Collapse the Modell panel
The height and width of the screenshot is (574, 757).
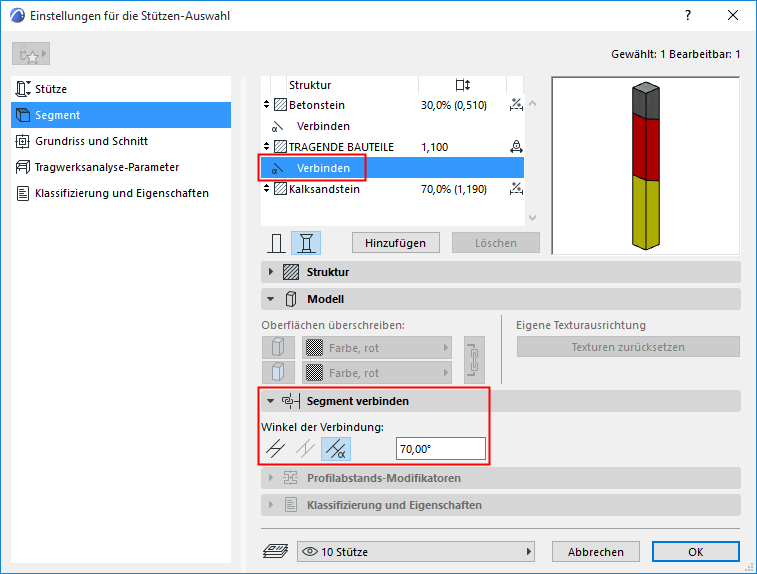(x=271, y=299)
